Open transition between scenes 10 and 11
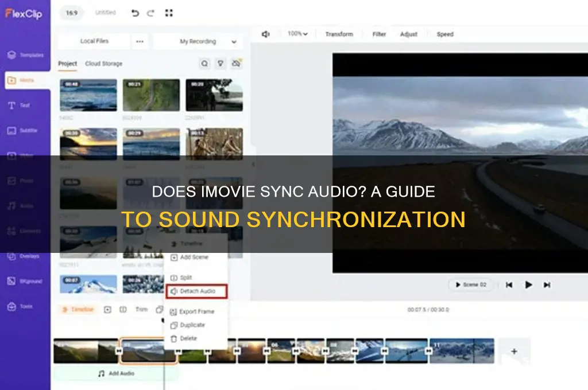The image size is (588, 390). point(428,351)
